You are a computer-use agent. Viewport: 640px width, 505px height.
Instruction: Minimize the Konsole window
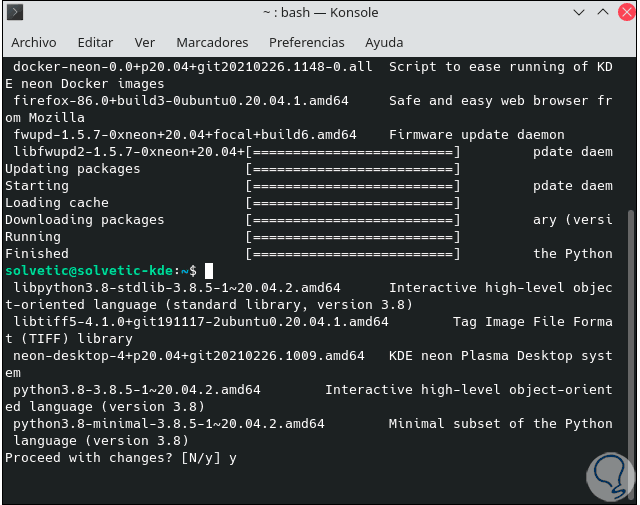580,14
